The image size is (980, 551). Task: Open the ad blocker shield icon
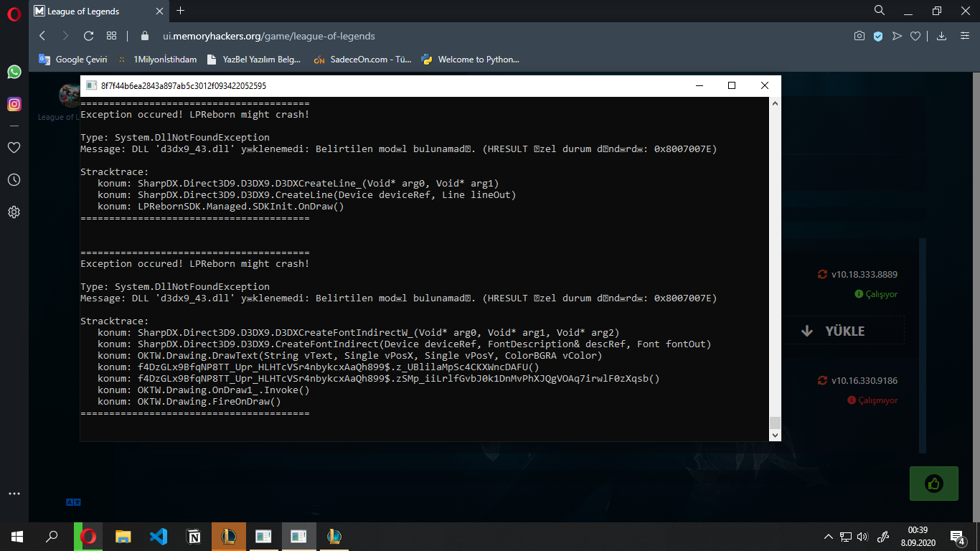[878, 36]
